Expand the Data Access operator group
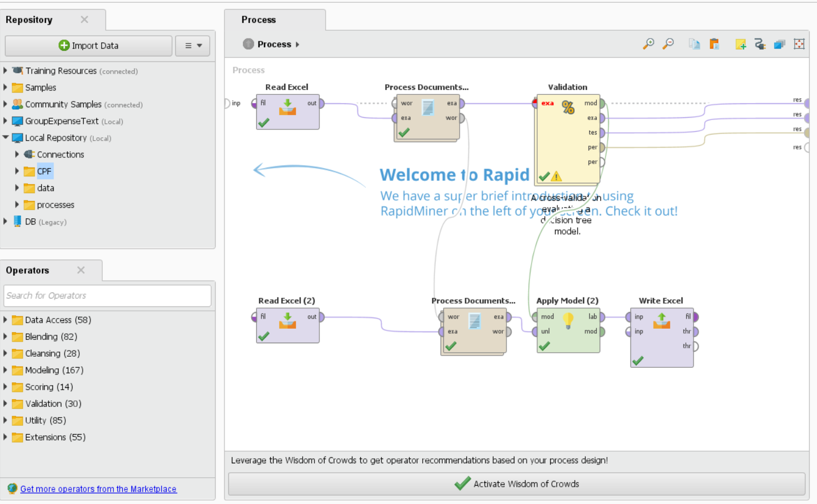Image resolution: width=817 pixels, height=504 pixels. pyautogui.click(x=6, y=320)
